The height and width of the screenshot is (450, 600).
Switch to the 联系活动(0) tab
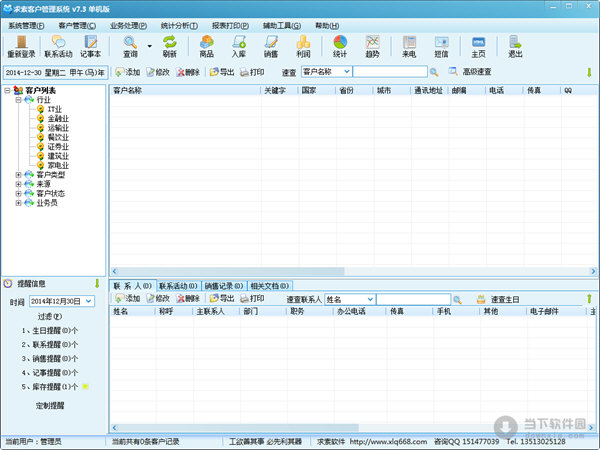(178, 286)
